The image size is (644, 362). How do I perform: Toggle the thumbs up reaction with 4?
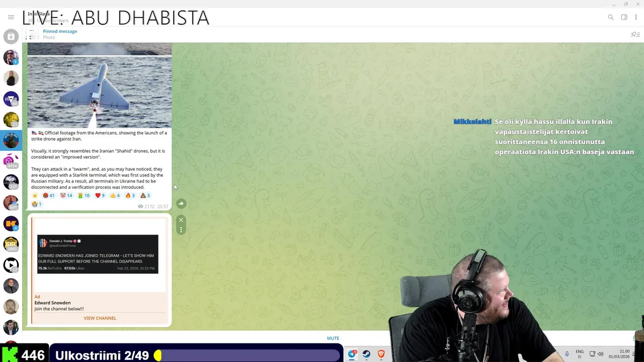(x=115, y=196)
